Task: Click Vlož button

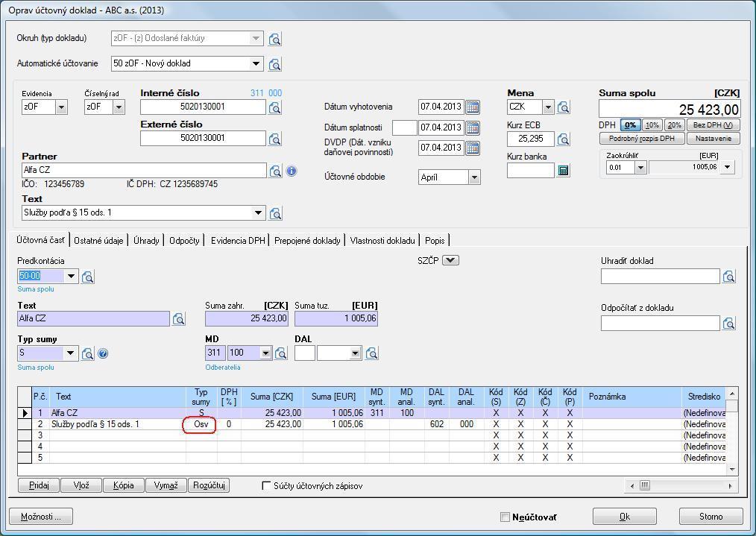Action: coord(81,485)
